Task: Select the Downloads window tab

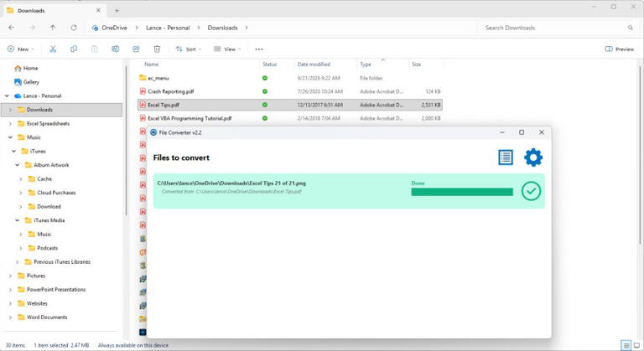Action: tap(54, 11)
